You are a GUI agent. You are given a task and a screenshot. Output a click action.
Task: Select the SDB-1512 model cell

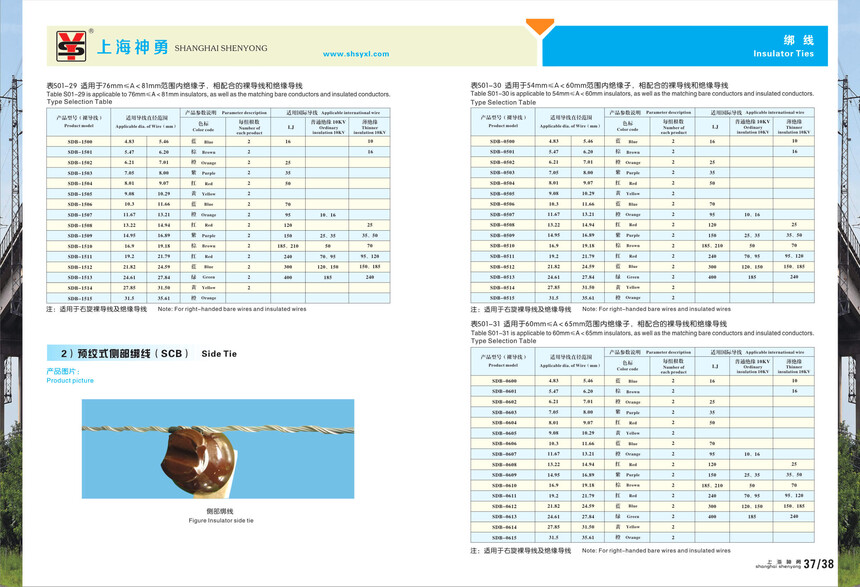coord(79,267)
